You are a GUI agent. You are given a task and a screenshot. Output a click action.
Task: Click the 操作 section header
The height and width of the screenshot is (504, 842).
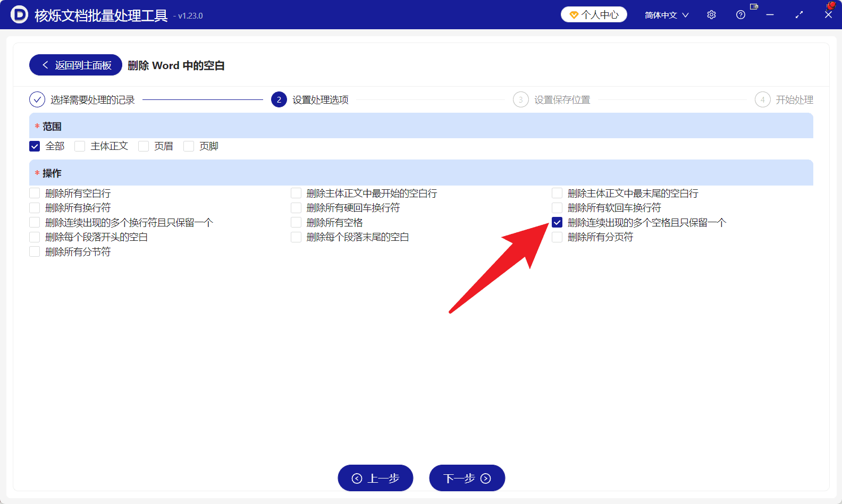pyautogui.click(x=421, y=173)
